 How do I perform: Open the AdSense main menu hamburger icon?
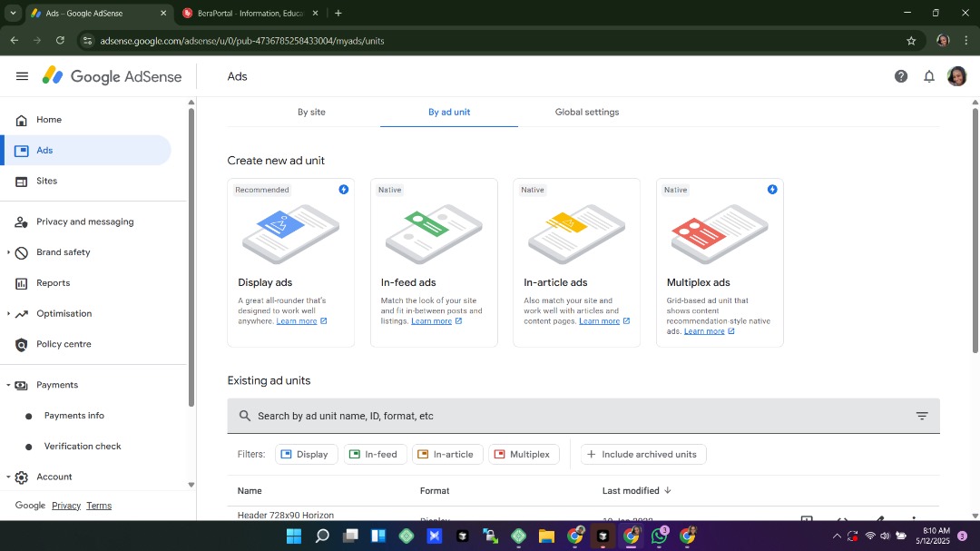tap(22, 76)
